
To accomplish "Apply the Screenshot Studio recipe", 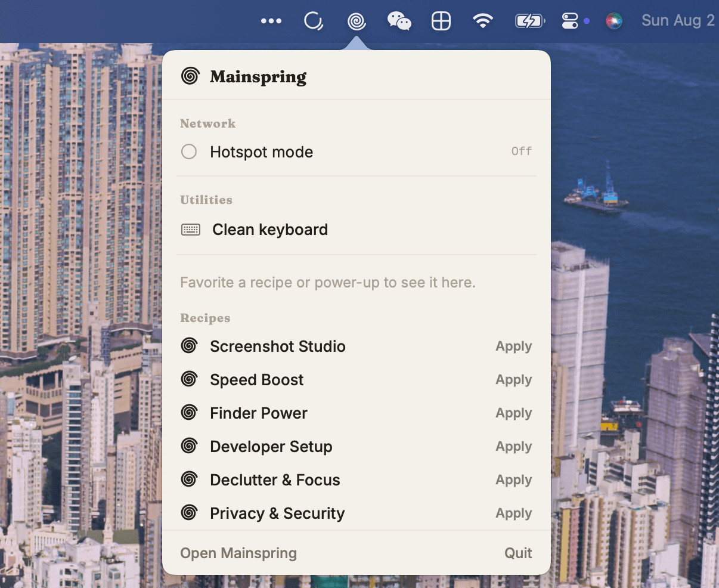I will click(x=514, y=346).
